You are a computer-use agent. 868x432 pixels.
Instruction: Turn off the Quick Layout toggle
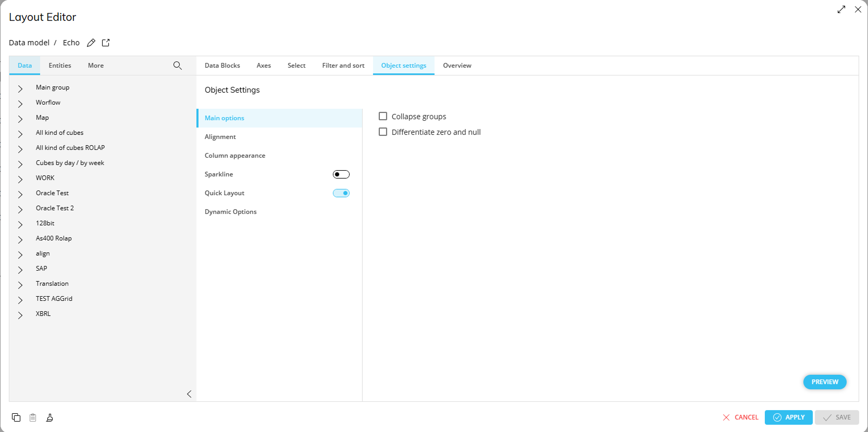[x=341, y=193]
